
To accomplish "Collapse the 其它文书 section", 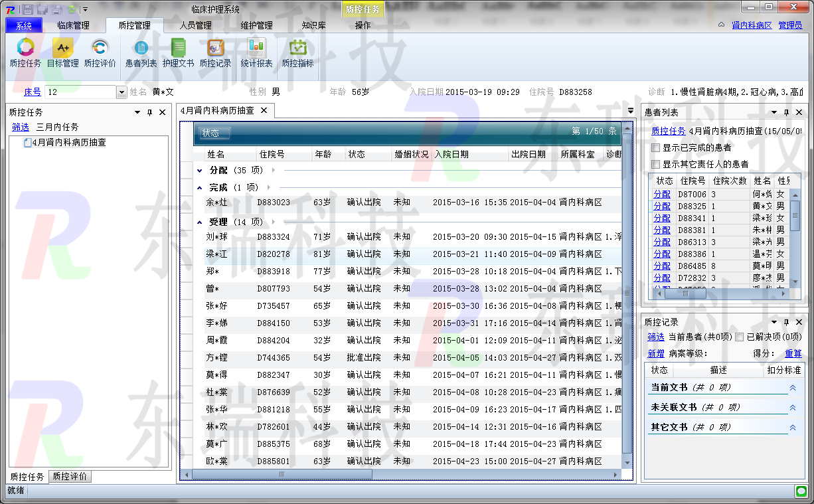I will point(792,428).
